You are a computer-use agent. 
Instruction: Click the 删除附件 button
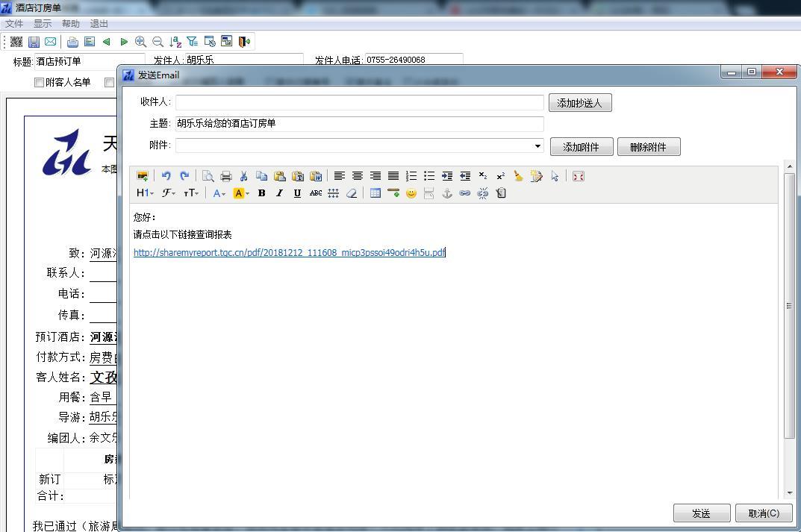[x=649, y=147]
